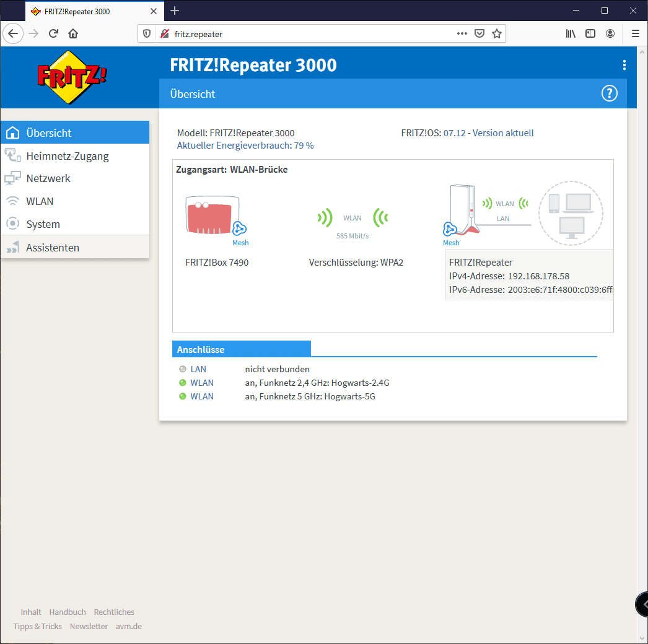Open the three-dot menu in blue header
This screenshot has width=648, height=644.
pyautogui.click(x=624, y=65)
